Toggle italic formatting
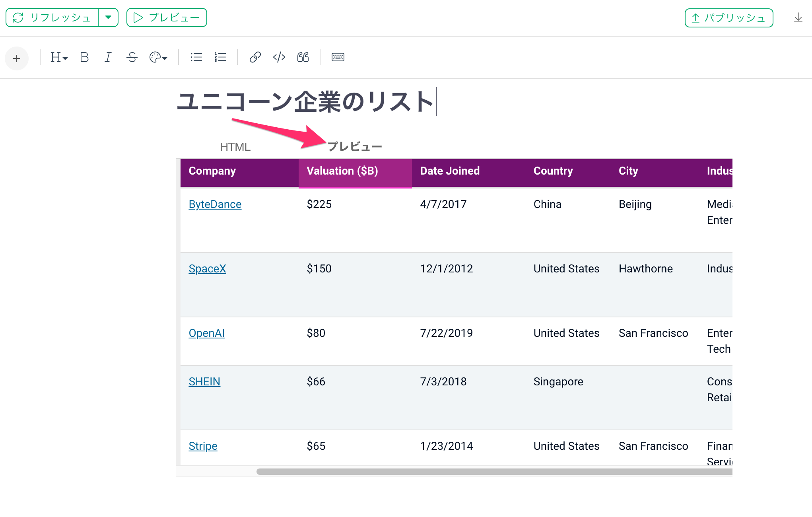 pos(108,57)
